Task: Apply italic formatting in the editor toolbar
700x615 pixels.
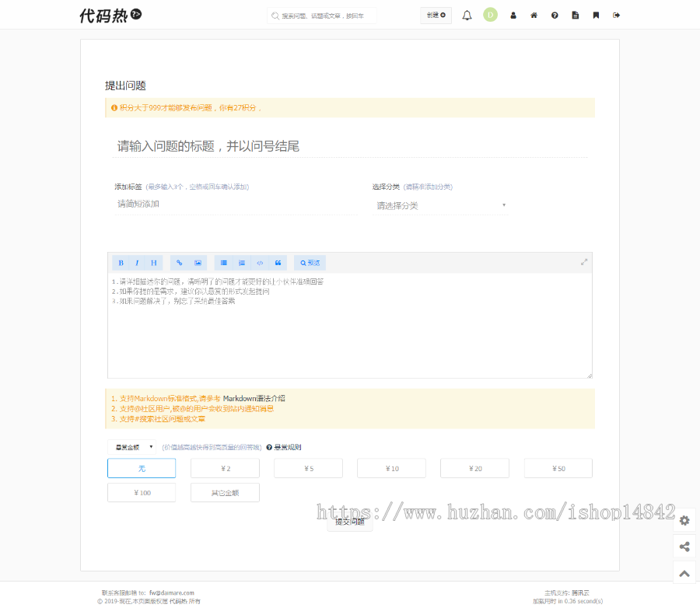Action: click(x=137, y=262)
